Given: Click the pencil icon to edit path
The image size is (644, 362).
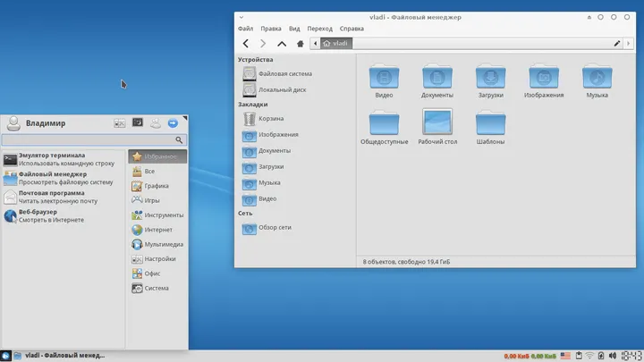Looking at the screenshot, I should 617,43.
